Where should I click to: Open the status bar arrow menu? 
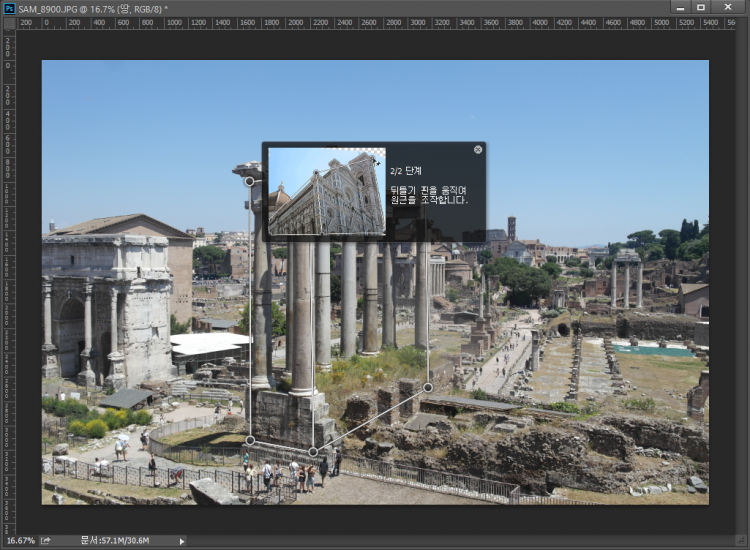point(182,541)
